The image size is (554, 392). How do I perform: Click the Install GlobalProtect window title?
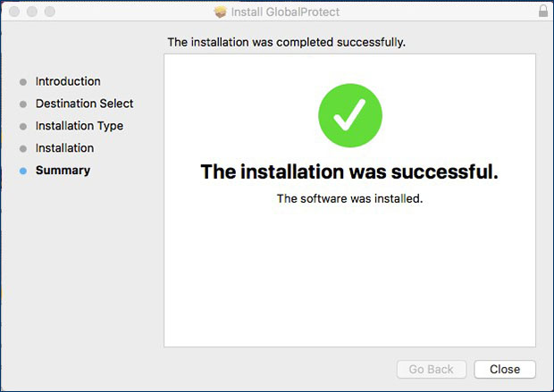tap(285, 13)
